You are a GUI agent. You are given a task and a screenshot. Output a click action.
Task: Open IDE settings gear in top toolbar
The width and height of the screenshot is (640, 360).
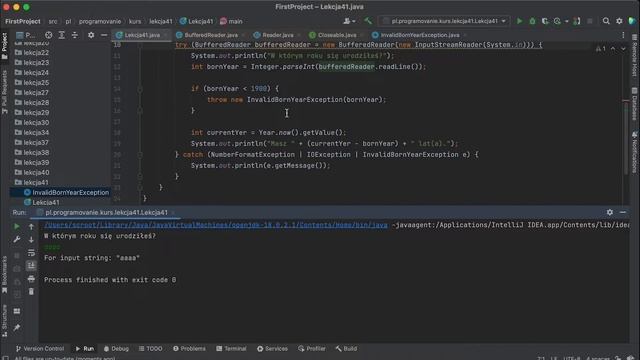[x=619, y=21]
